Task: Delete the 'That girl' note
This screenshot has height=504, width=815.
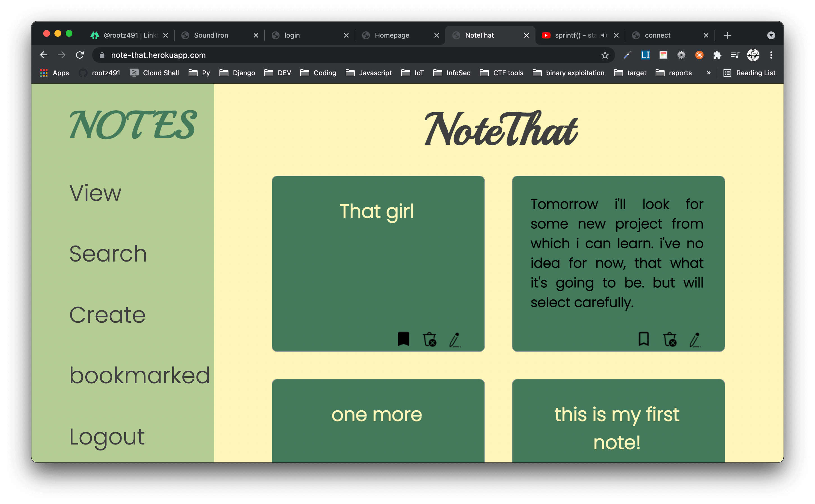Action: coord(430,339)
